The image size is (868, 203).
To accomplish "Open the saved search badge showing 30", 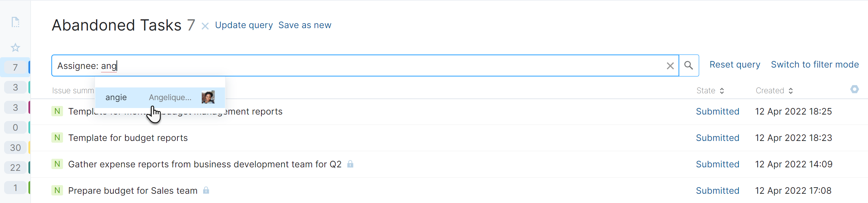I will coord(15,147).
